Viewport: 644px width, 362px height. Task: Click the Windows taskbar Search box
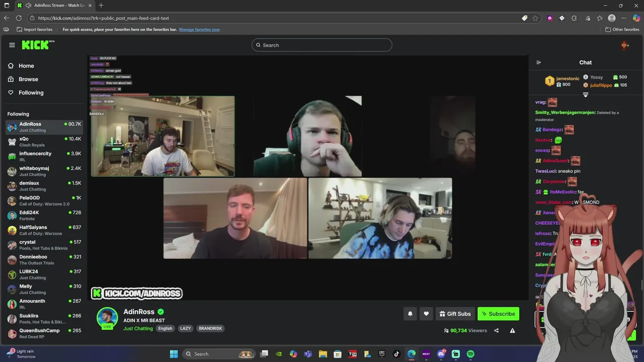coord(218,354)
